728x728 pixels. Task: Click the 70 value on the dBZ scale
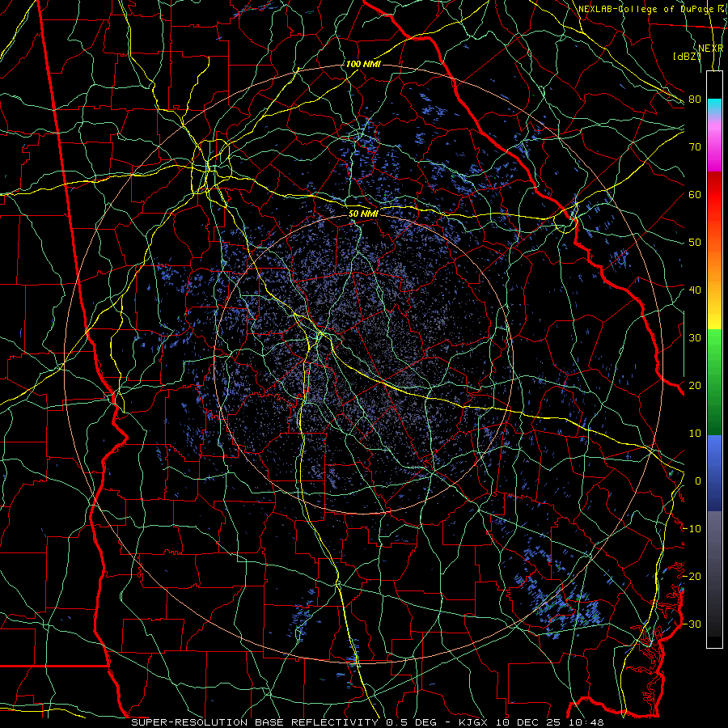coord(695,147)
